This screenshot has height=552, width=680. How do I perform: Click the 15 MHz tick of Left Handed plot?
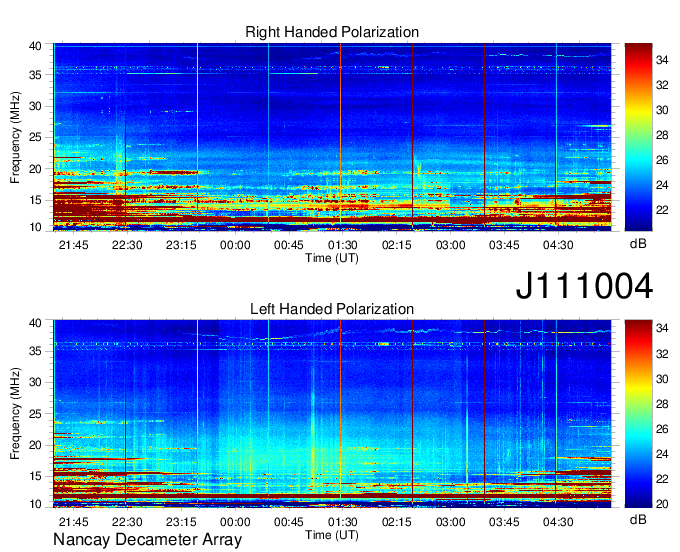click(35, 476)
